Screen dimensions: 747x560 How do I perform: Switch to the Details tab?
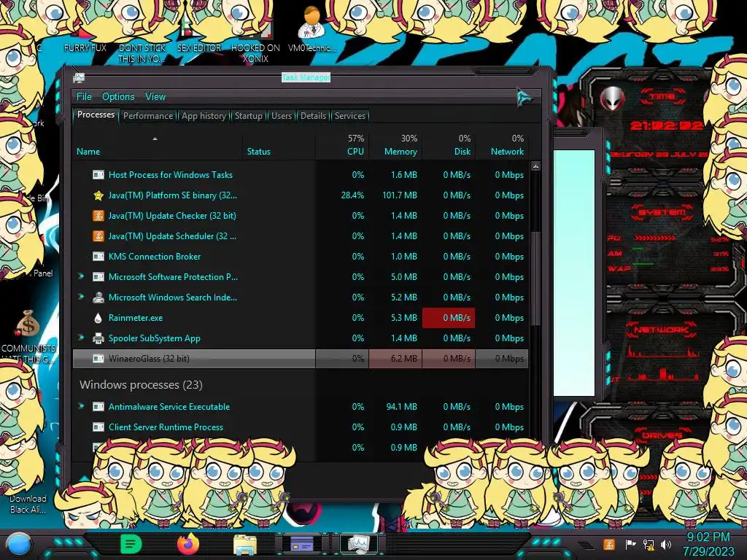[x=314, y=116]
